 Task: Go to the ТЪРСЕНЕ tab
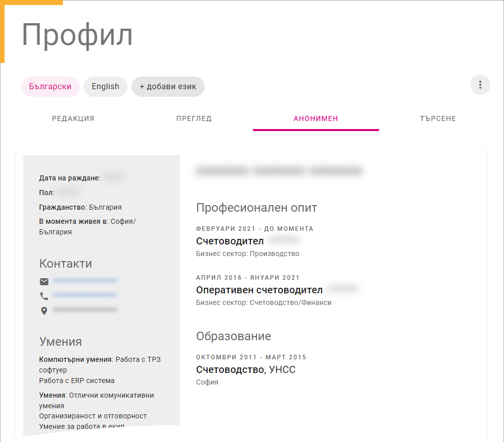[438, 118]
